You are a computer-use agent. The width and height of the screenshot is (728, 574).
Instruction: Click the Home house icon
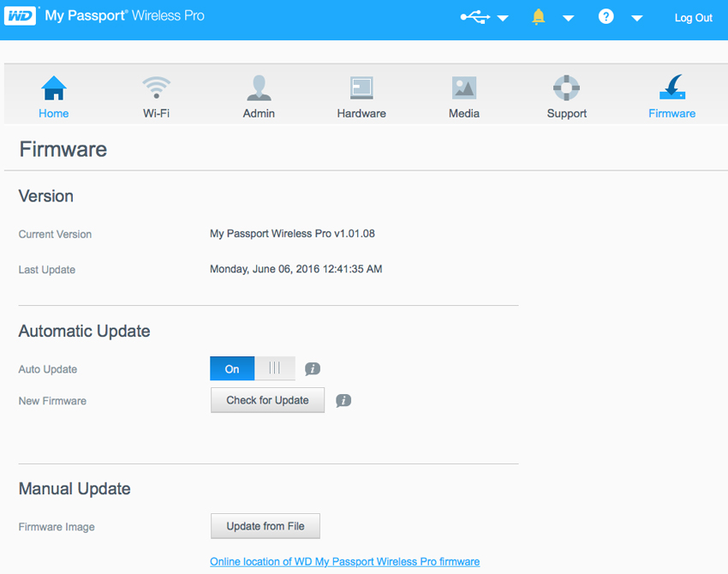coord(54,87)
